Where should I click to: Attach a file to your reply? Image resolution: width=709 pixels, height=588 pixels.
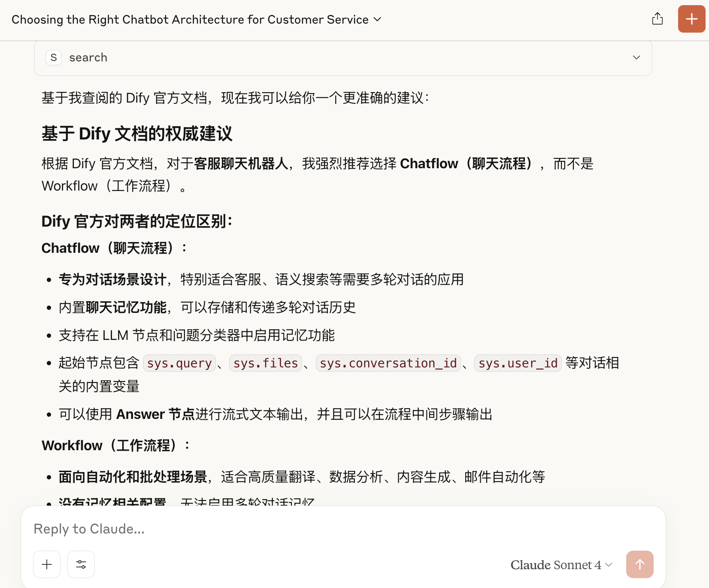click(x=46, y=564)
